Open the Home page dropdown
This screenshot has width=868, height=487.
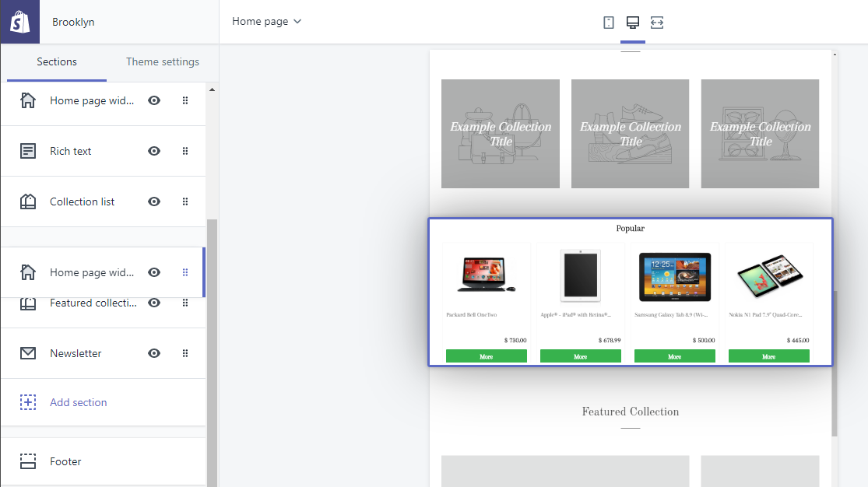(x=266, y=22)
